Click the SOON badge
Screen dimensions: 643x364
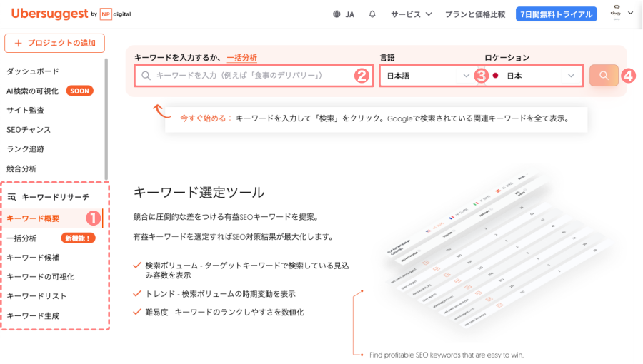coord(79,91)
